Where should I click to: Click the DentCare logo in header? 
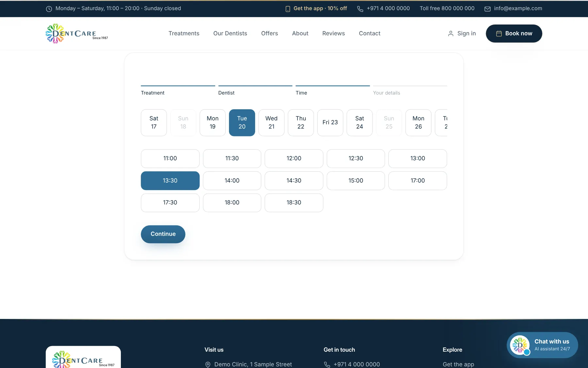tap(77, 33)
